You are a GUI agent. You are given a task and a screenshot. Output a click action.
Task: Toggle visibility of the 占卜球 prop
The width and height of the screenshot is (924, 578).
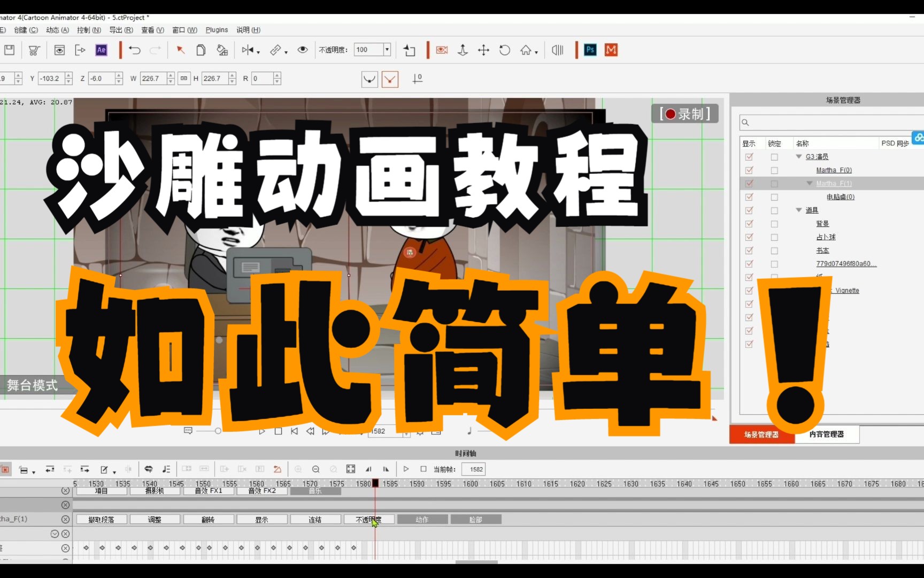[x=749, y=237]
